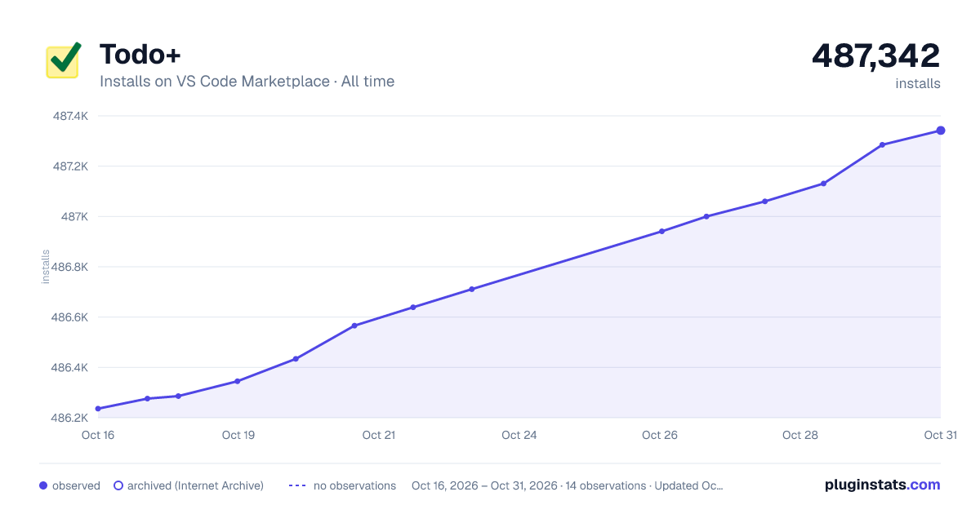Click the 'installs' caption under 487,342

[x=918, y=84]
